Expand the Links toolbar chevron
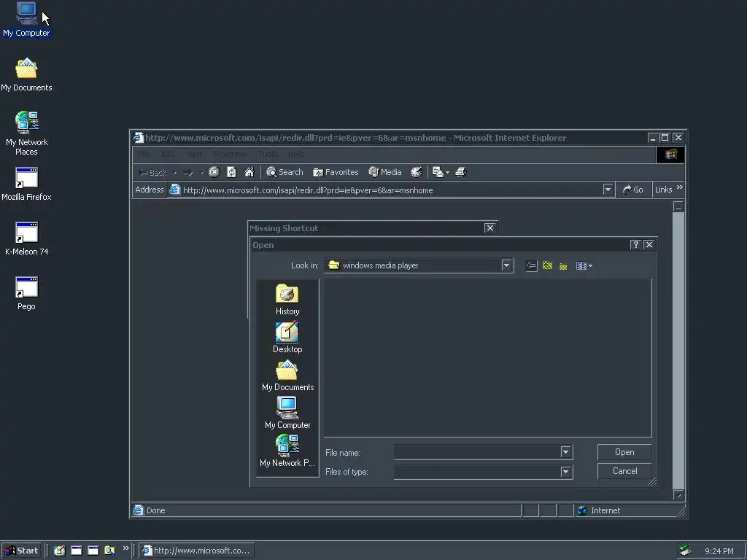The image size is (747, 560). (x=680, y=187)
